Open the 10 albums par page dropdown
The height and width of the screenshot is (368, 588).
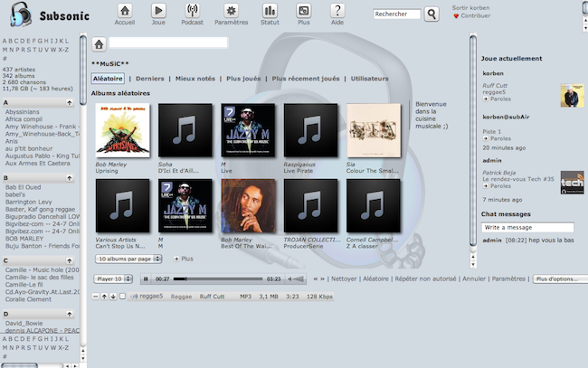128,259
